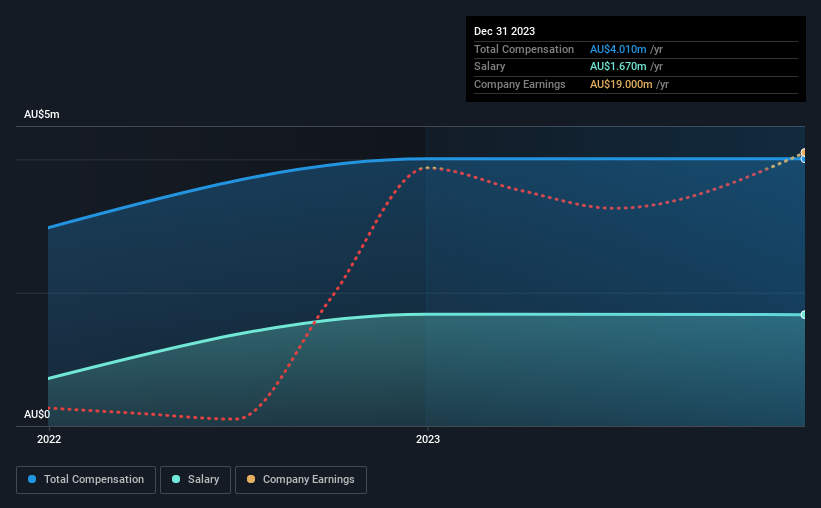This screenshot has width=821, height=508.
Task: Toggle the Total Compensation legend button
Action: tap(86, 480)
